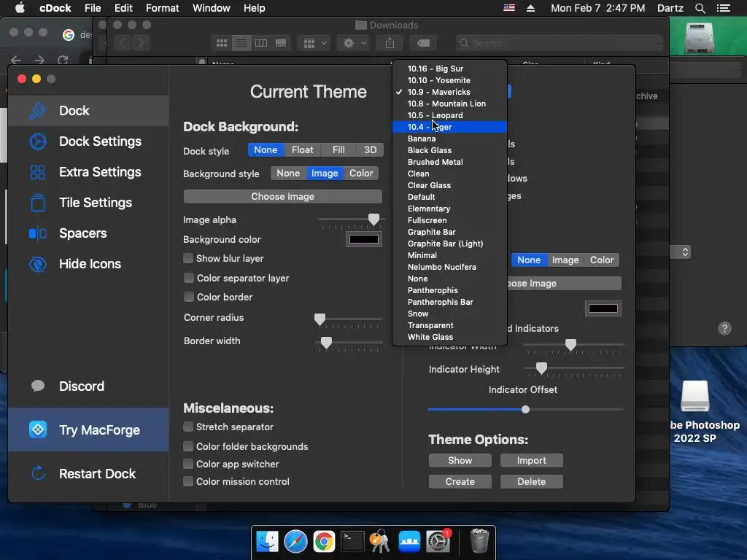Click the Import theme button
This screenshot has width=747, height=560.
coord(531,461)
